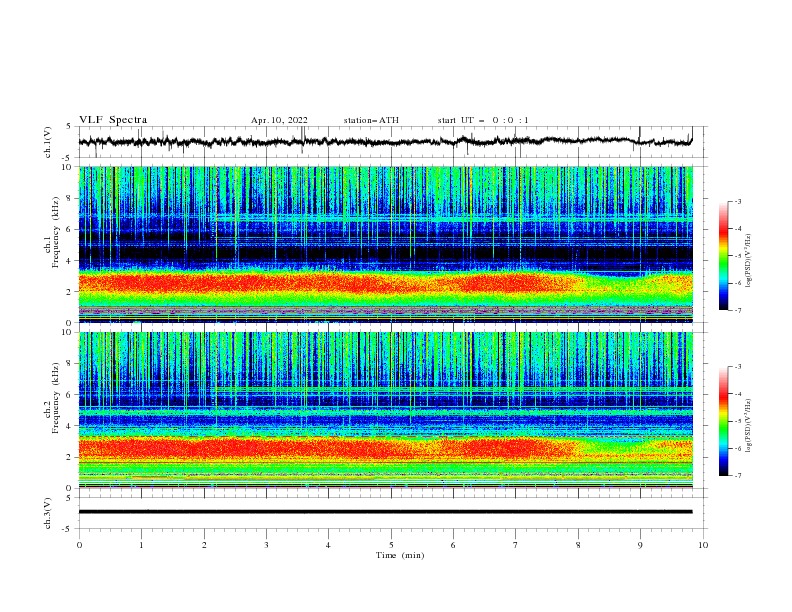Click time axis tick label "9"
792x612 pixels.
(640, 545)
